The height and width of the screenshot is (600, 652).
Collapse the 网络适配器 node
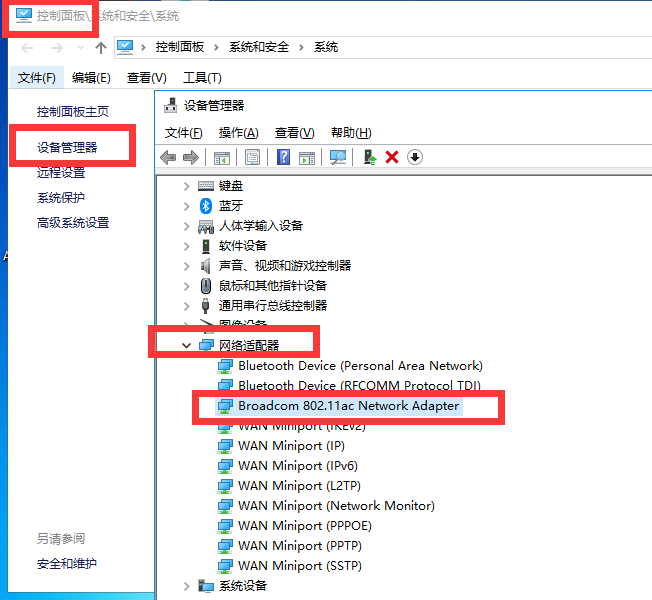coord(186,346)
